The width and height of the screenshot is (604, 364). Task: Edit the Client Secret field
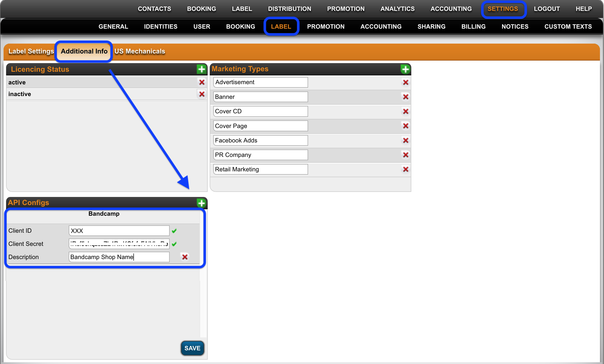(119, 244)
